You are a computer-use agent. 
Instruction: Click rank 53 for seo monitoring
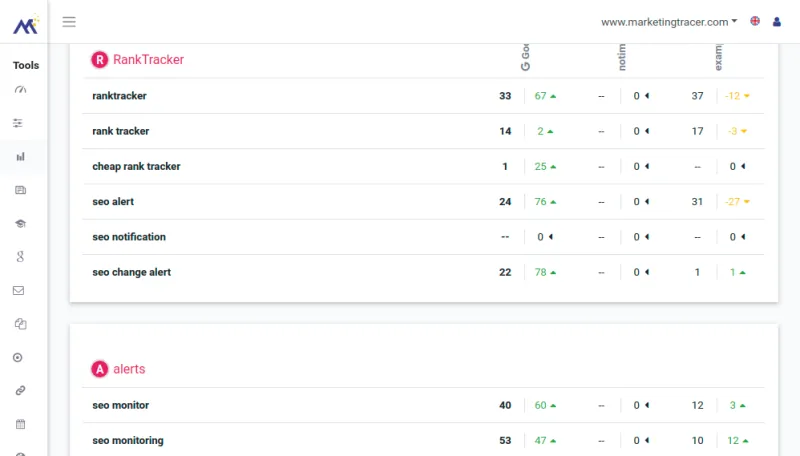[x=505, y=440]
